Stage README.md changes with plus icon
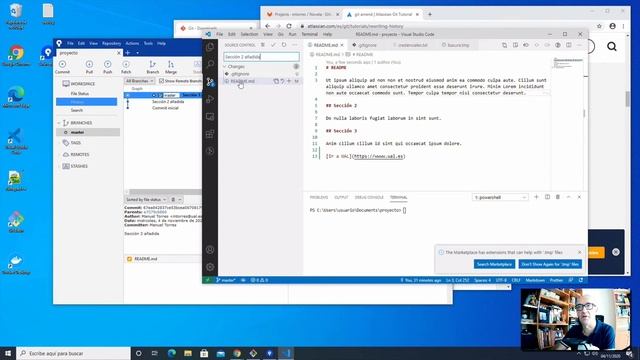The height and width of the screenshot is (360, 640). pos(289,81)
